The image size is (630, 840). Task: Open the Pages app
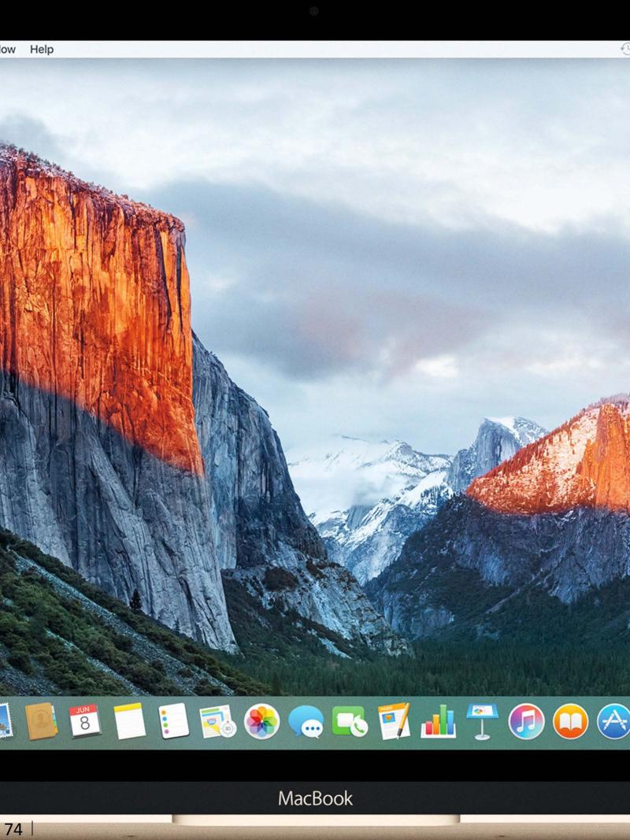coord(394,721)
